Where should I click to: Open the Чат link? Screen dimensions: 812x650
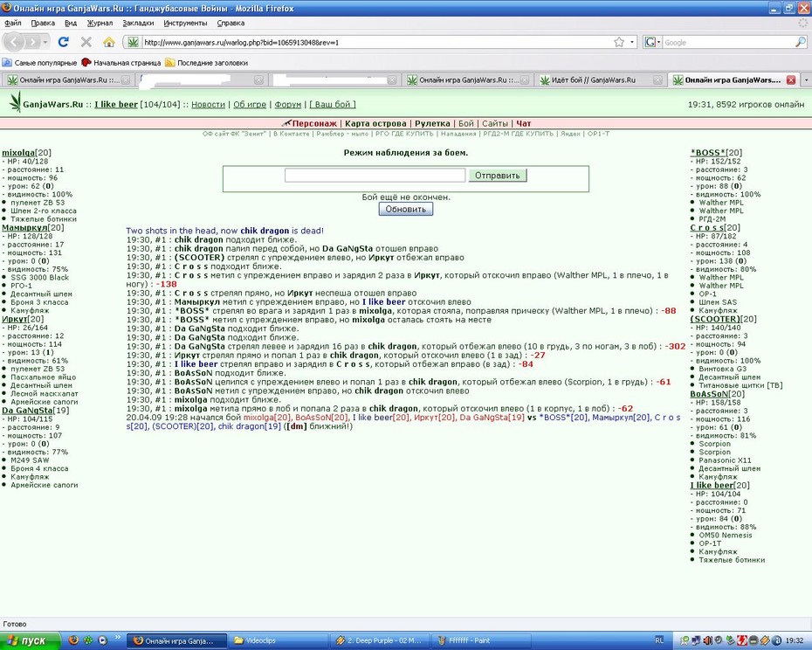point(524,123)
